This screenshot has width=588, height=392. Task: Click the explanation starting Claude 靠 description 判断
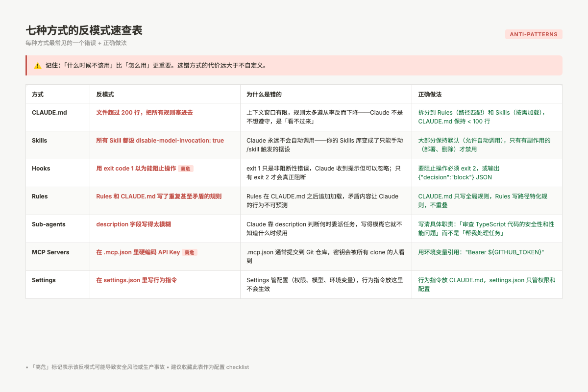(324, 228)
